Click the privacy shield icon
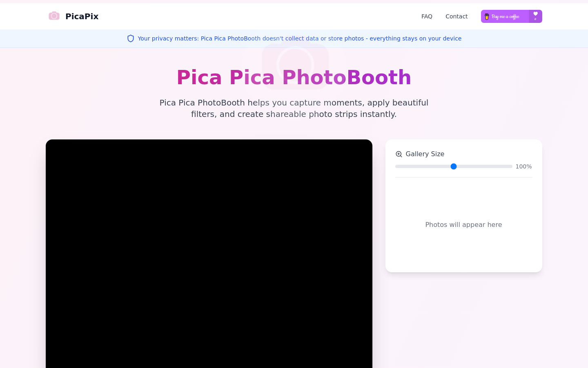Screen dimensions: 588x368 [131, 38]
